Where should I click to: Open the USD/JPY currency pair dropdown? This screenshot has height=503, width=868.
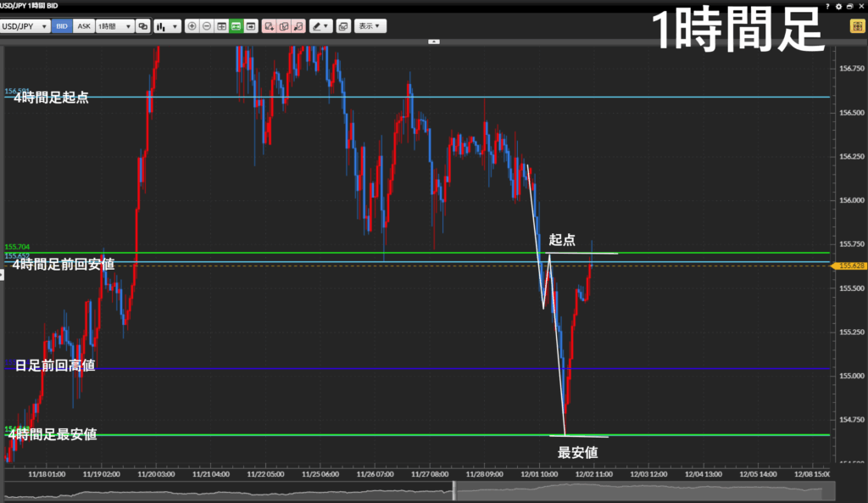coord(25,26)
